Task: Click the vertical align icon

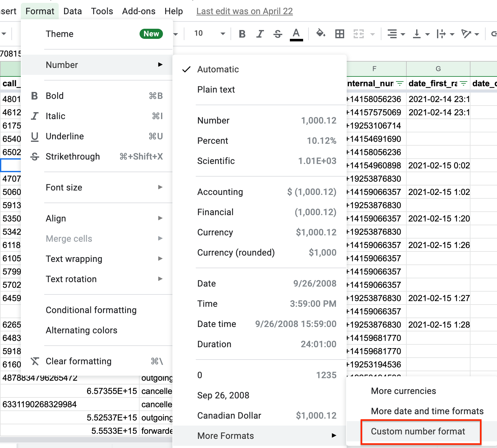Action: (417, 33)
